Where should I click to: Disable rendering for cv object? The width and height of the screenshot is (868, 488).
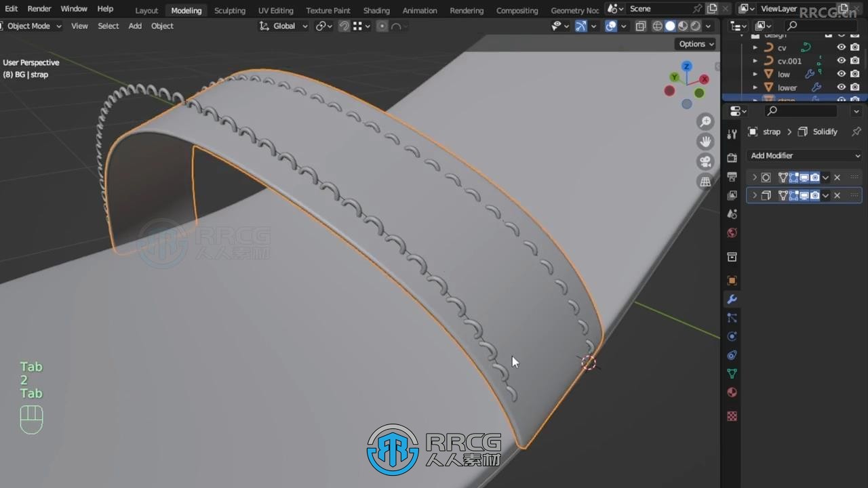(x=854, y=47)
